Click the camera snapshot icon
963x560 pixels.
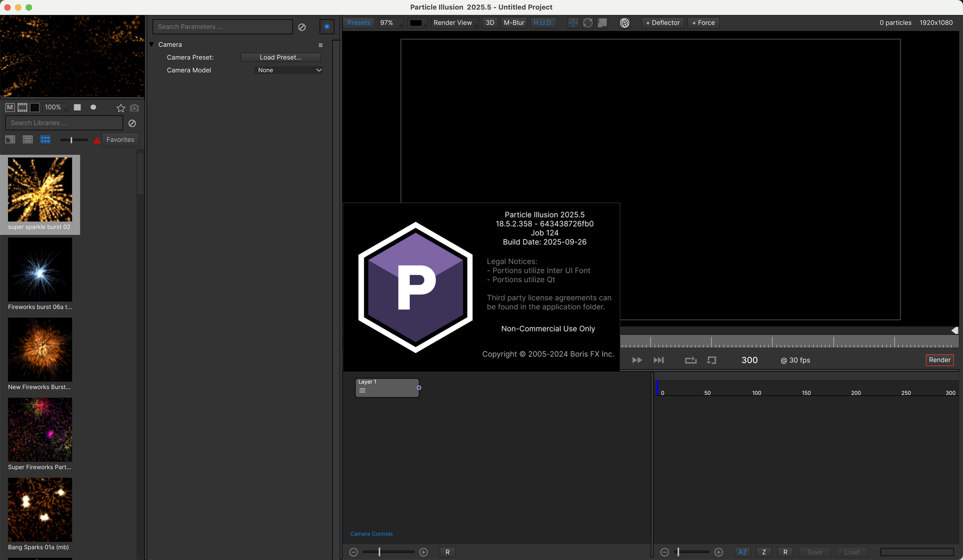[134, 108]
